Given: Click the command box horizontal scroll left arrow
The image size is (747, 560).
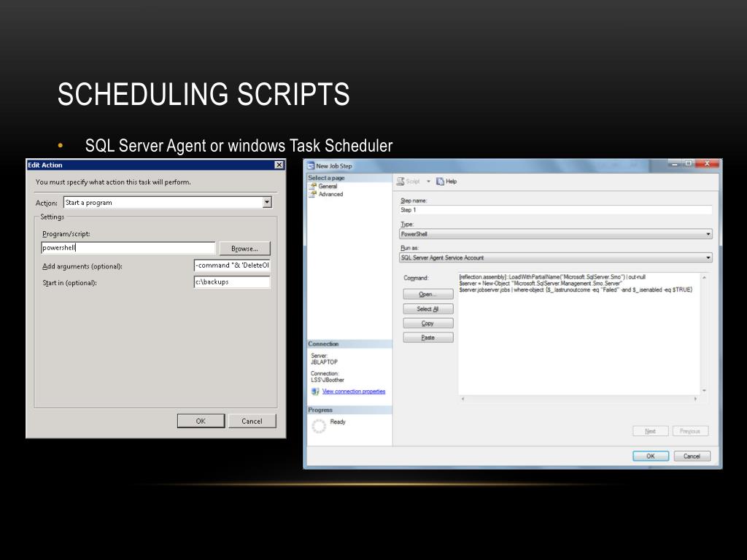Looking at the screenshot, I should [462, 399].
